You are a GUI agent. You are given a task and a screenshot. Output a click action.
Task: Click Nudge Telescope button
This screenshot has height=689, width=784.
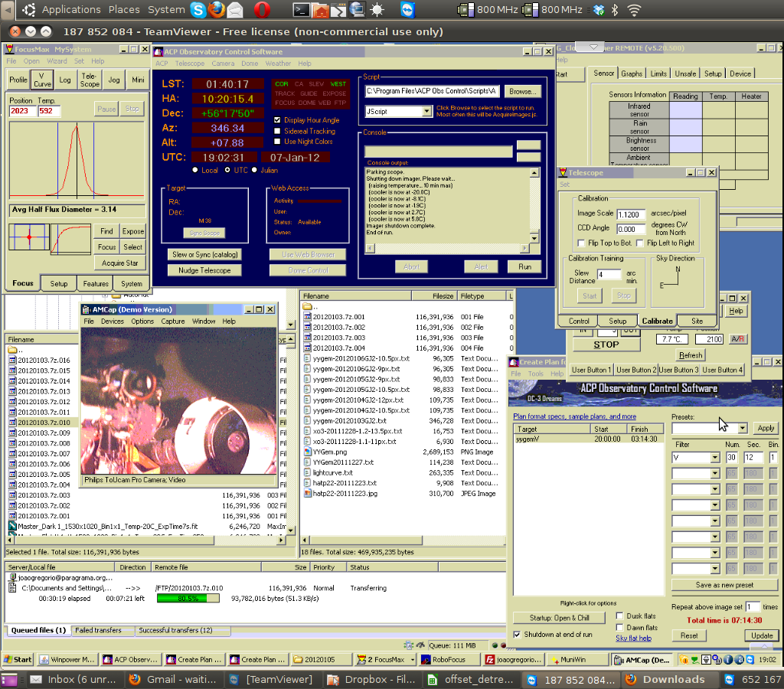(x=204, y=270)
